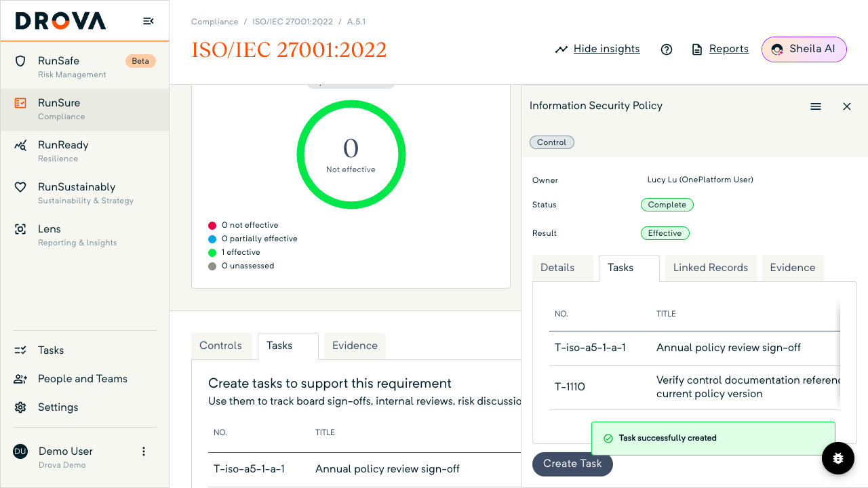Close the Information Security Policy panel
Image resolution: width=868 pixels, height=488 pixels.
click(x=847, y=106)
